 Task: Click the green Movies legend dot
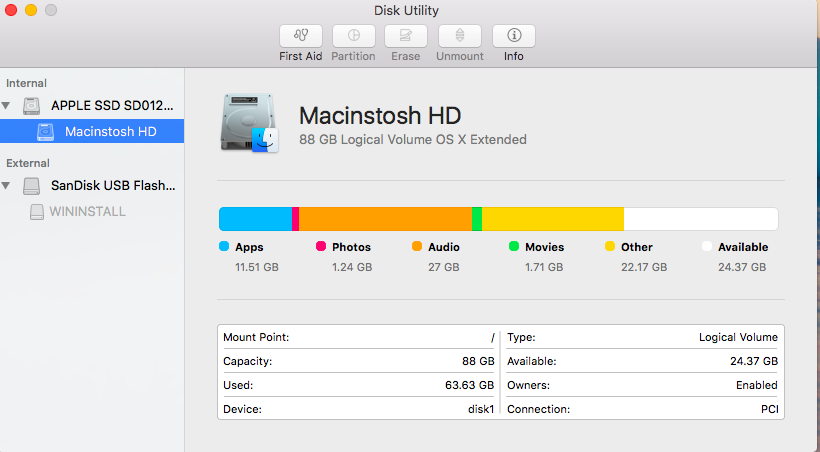point(514,246)
